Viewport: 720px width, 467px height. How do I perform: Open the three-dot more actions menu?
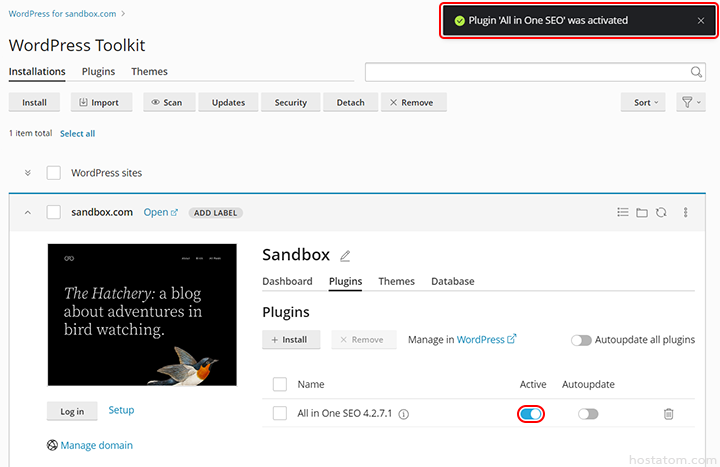(686, 212)
